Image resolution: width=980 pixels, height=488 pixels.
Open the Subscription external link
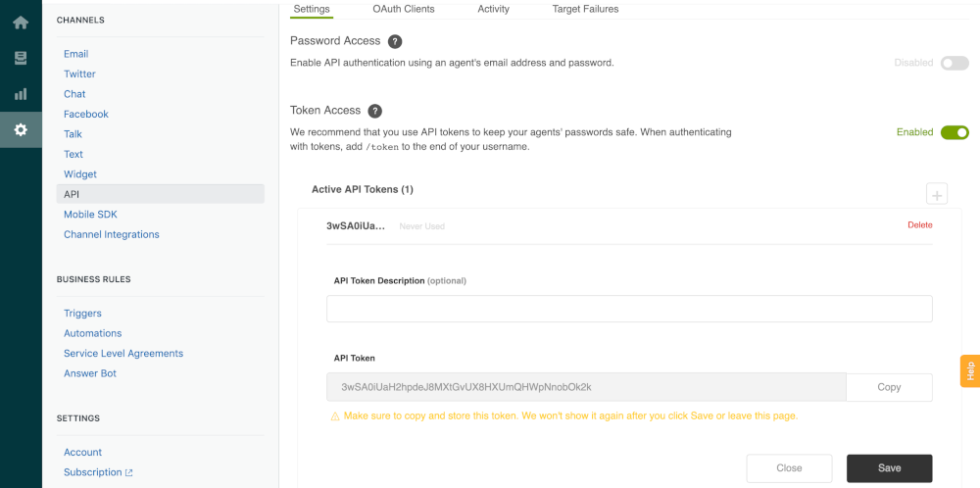point(97,472)
